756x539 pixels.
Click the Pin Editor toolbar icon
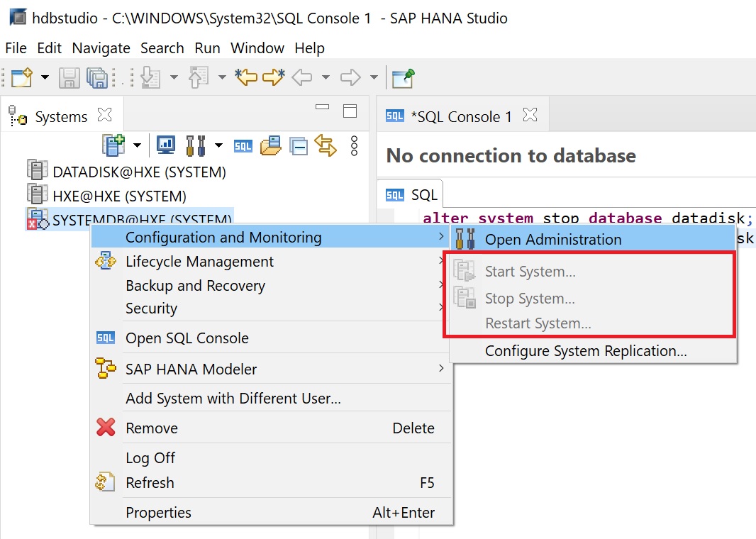click(x=403, y=77)
